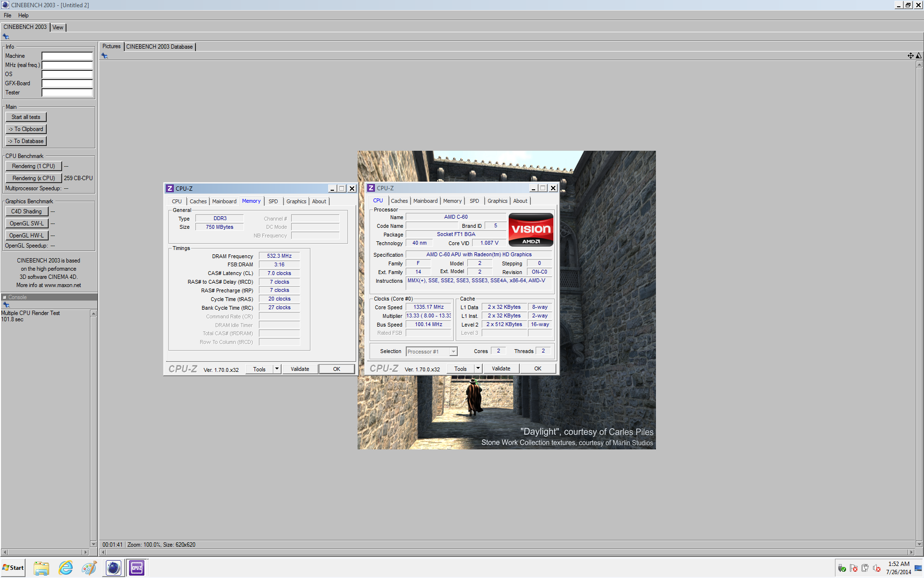Viewport: 924px width, 578px height.
Task: Open the Help menu
Action: click(x=23, y=15)
